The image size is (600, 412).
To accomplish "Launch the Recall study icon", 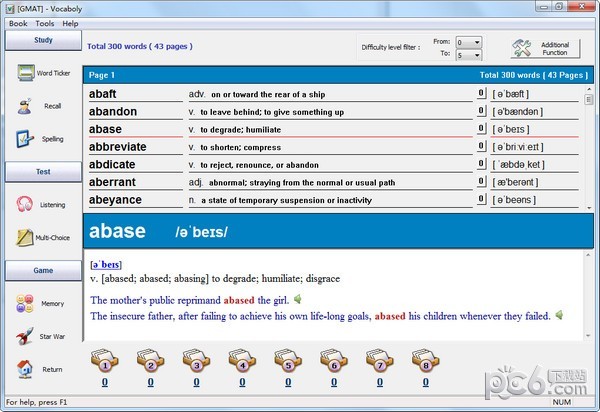I will point(25,106).
